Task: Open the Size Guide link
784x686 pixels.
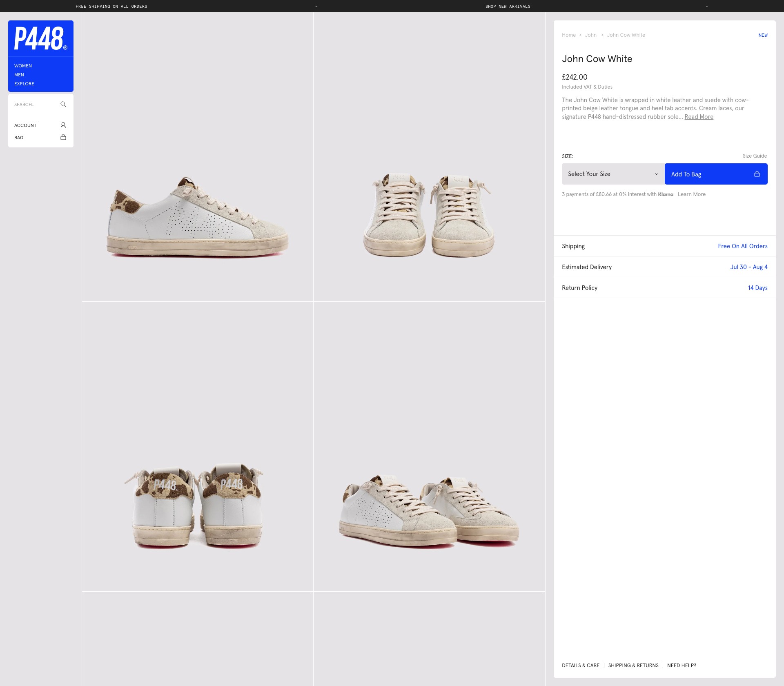Action: pos(755,156)
